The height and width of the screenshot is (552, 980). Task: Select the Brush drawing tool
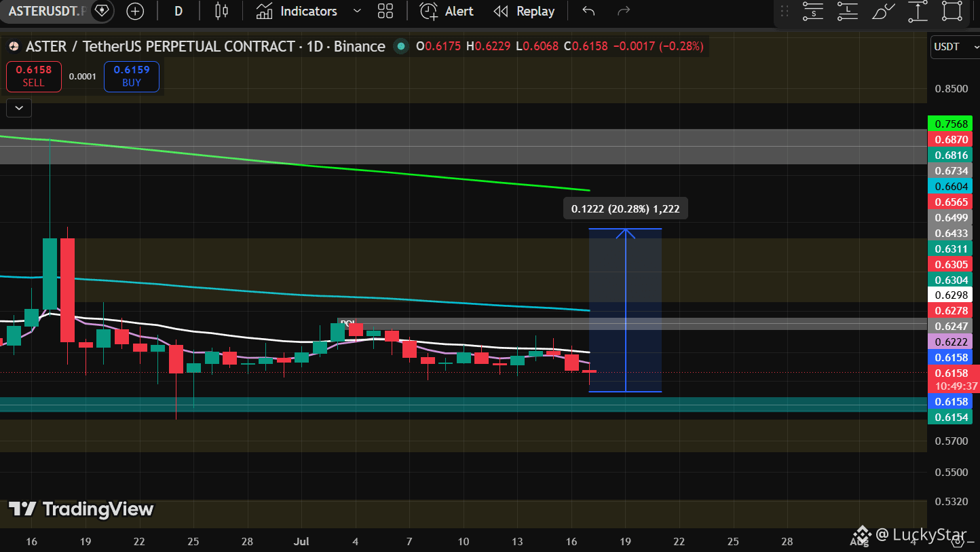click(x=882, y=11)
